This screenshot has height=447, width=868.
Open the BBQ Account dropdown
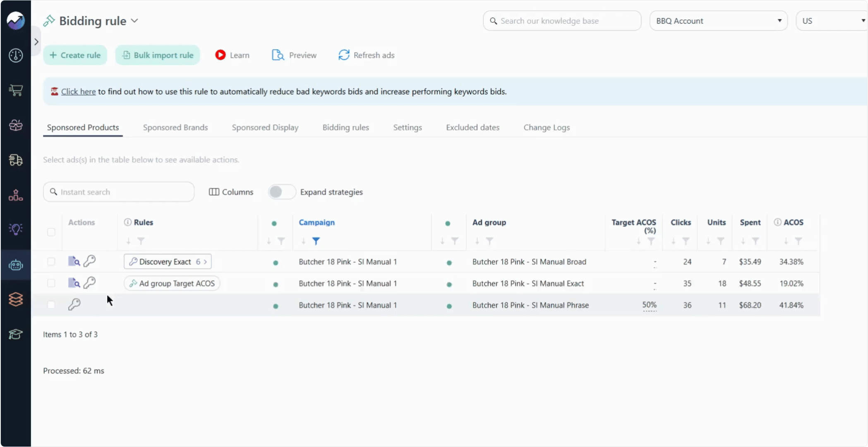[x=719, y=21]
